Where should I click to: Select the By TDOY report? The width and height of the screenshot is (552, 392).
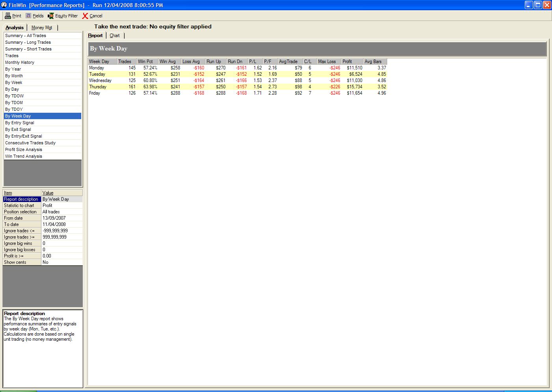(43, 109)
